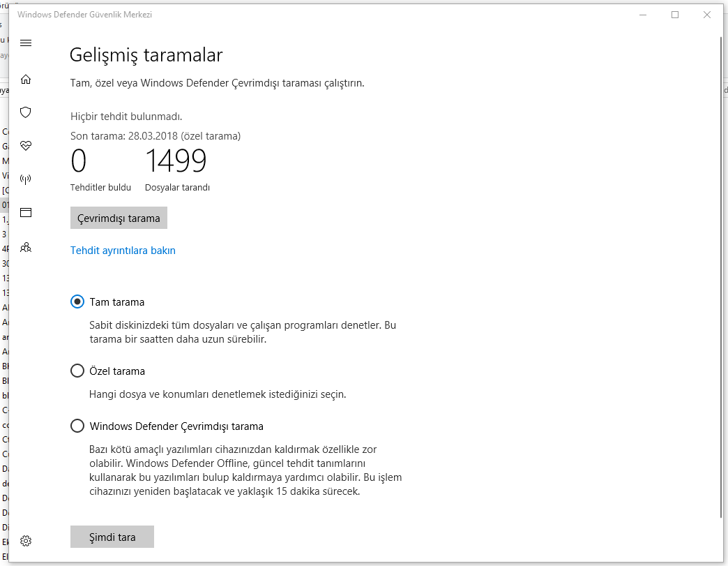728x566 pixels.
Task: Open App & browser control window icon
Action: tap(26, 213)
